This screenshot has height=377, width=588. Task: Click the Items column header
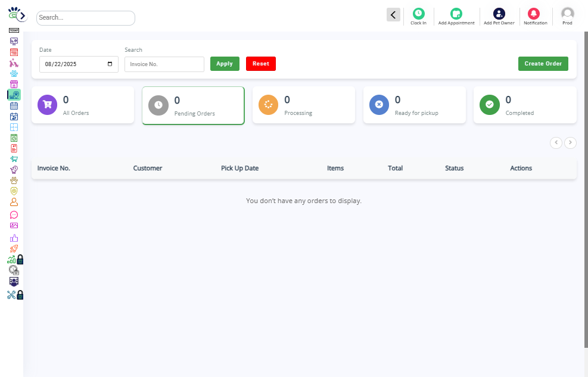(x=335, y=169)
